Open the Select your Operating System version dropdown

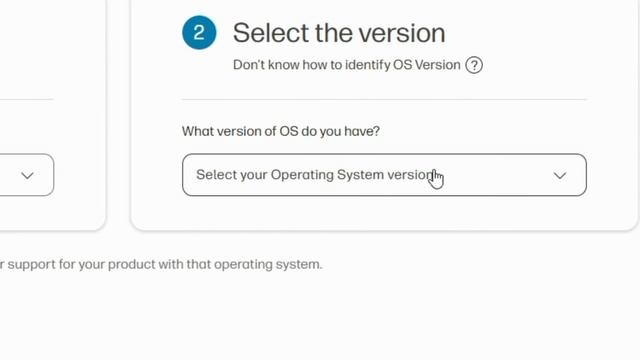click(x=384, y=175)
